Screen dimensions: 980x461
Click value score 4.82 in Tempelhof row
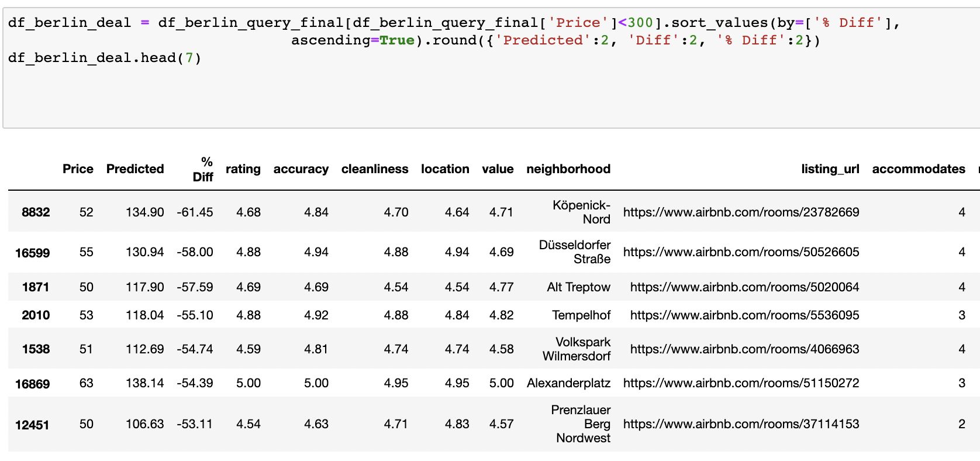coord(501,315)
